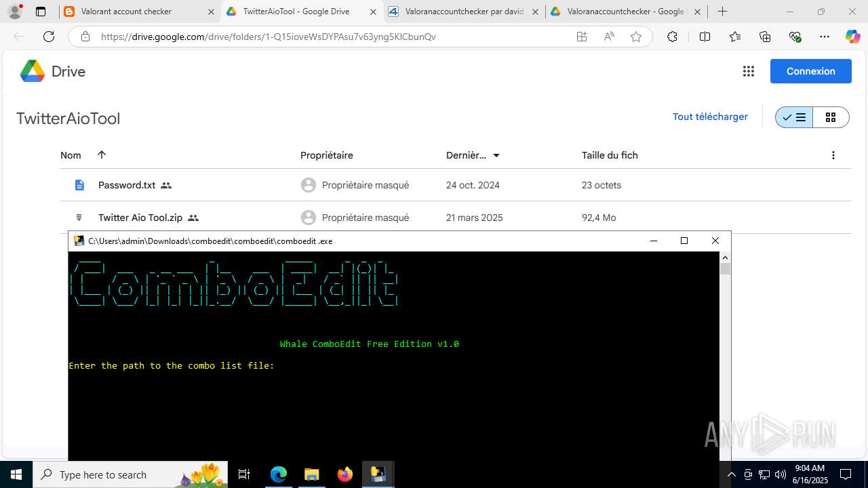
Task: Click the console vertical scrollbar thumb
Action: coord(725,269)
